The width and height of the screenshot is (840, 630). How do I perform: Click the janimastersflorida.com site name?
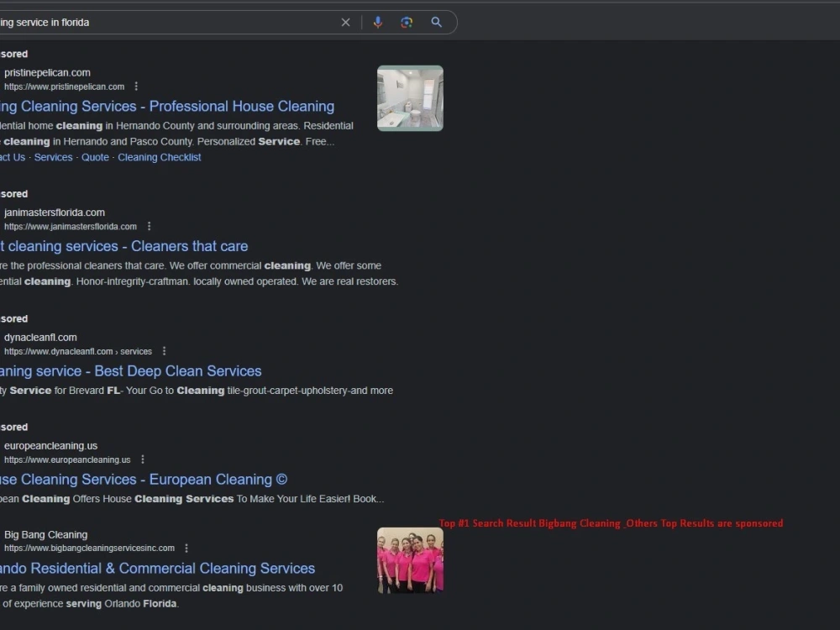click(x=54, y=213)
